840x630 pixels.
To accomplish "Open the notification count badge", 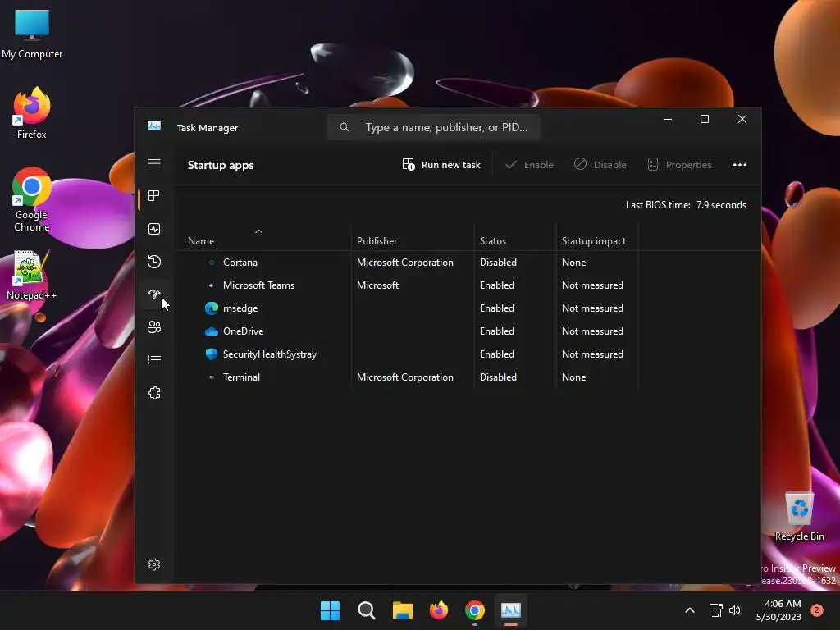I will [817, 610].
